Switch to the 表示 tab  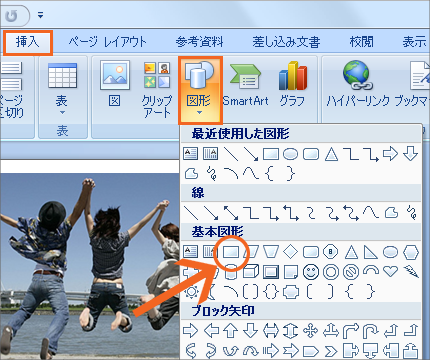[414, 42]
